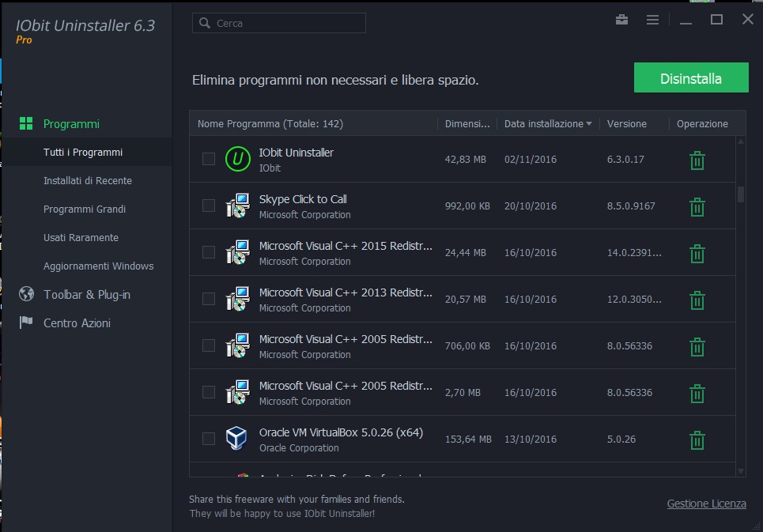This screenshot has height=532, width=763.
Task: Click trash icon for Visual C++ 2005 706,00 KB
Action: (697, 347)
